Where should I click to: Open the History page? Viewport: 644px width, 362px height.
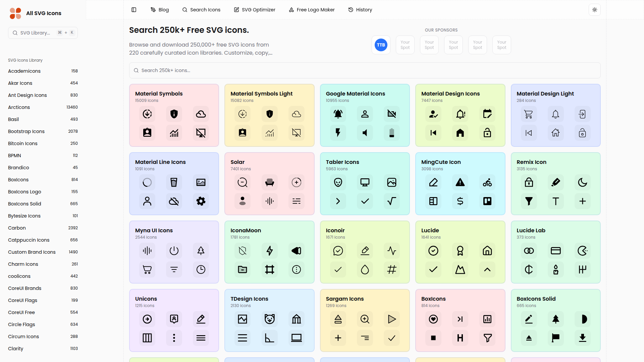click(x=360, y=10)
